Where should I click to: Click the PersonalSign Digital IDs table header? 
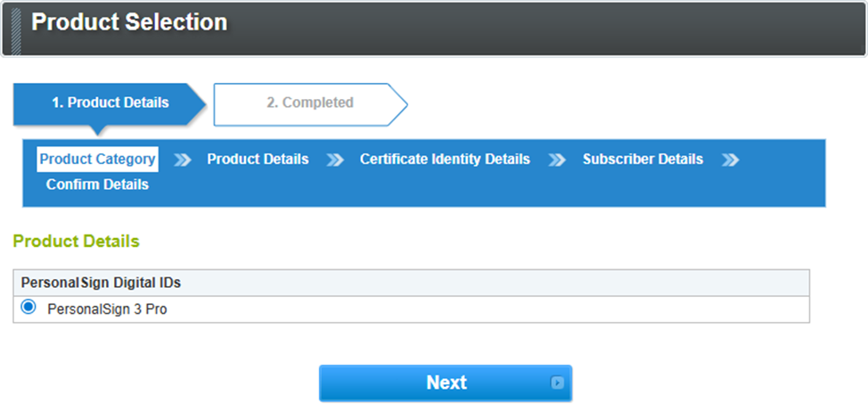(x=101, y=283)
